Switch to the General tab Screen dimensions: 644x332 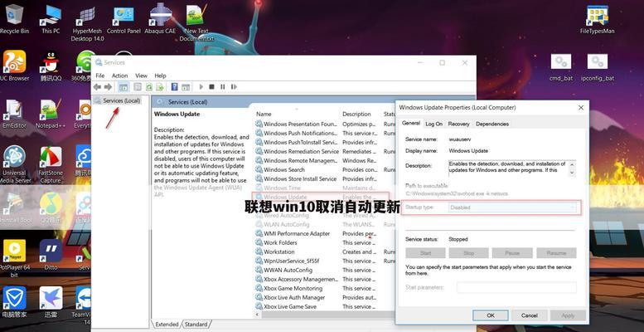pos(411,123)
